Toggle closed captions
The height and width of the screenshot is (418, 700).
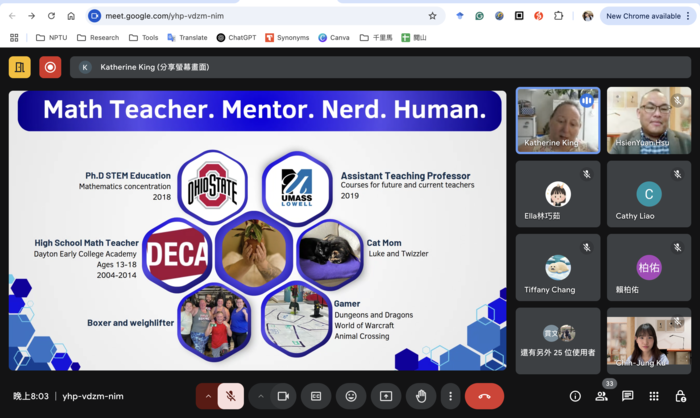316,396
